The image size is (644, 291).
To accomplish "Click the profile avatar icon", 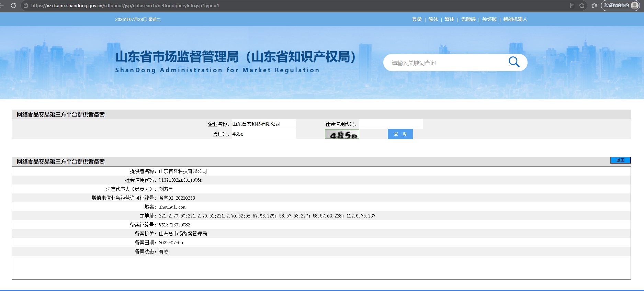I will click(635, 5).
